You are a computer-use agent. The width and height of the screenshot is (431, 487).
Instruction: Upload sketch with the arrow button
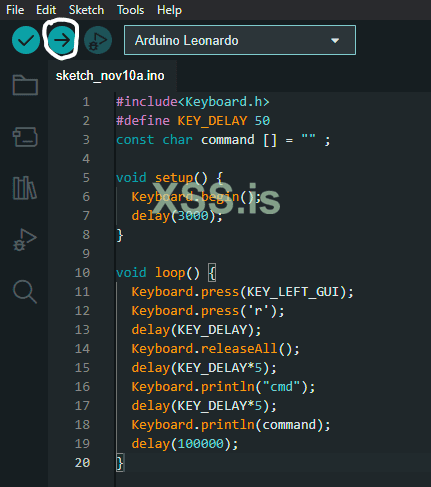[x=61, y=40]
